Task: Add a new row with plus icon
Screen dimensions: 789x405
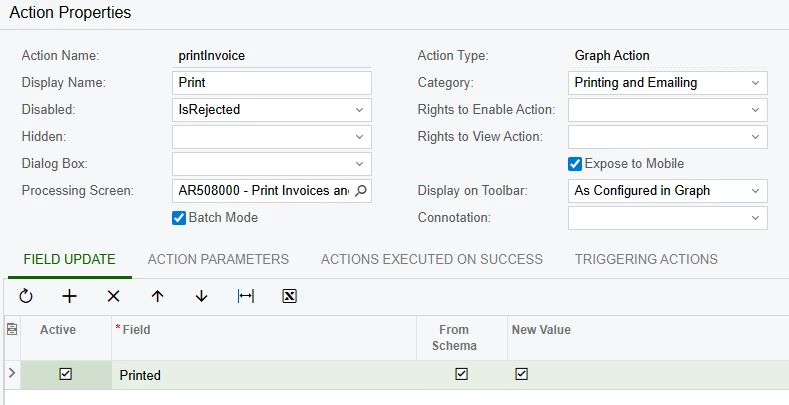Action: click(69, 296)
